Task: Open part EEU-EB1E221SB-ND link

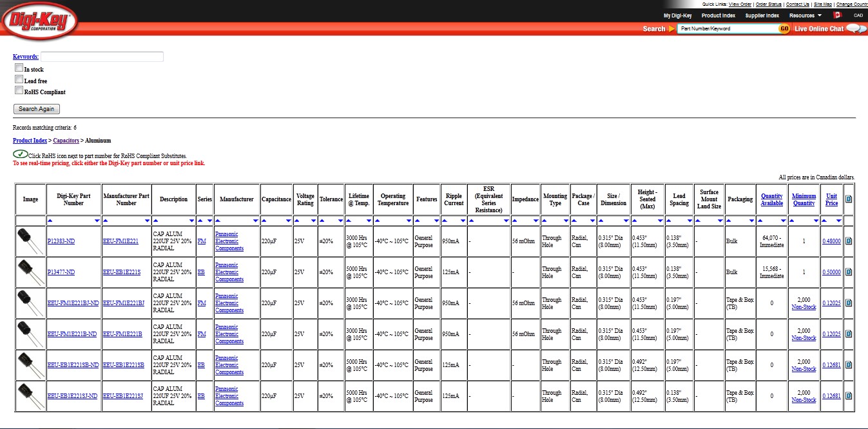Action: (x=73, y=365)
